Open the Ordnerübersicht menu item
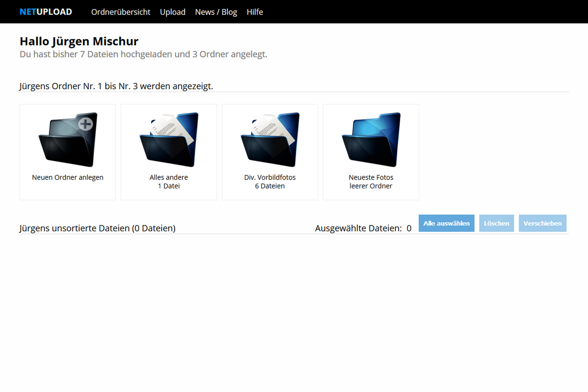Screen dimensions: 588x392 (x=120, y=12)
